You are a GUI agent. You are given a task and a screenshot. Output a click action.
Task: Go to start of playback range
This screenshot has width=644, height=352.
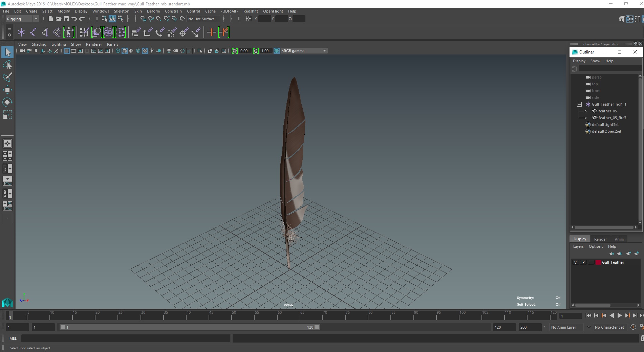click(588, 315)
